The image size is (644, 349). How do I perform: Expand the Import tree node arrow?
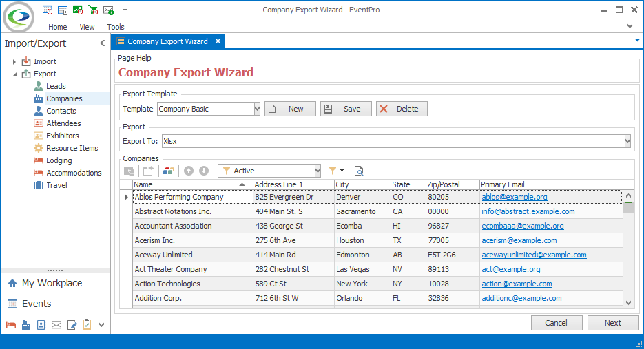tap(14, 61)
